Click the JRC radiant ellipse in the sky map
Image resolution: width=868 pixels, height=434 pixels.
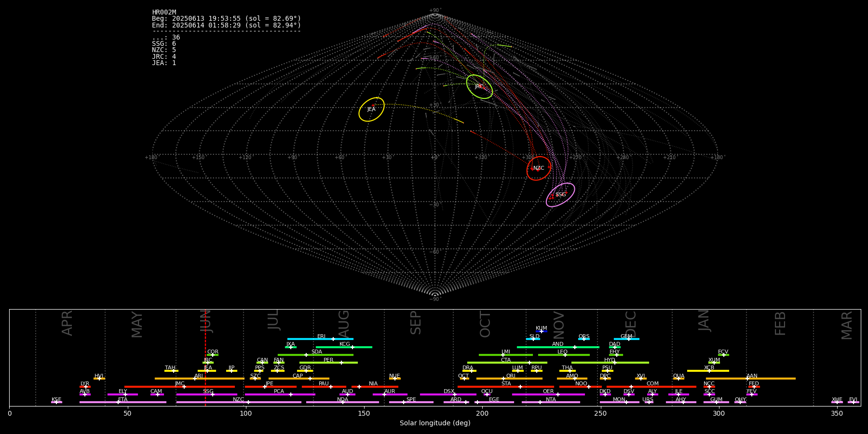(x=479, y=87)
